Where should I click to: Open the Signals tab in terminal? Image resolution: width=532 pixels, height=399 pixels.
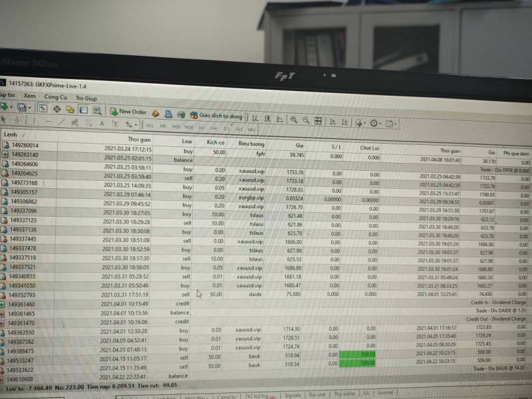click(x=293, y=395)
